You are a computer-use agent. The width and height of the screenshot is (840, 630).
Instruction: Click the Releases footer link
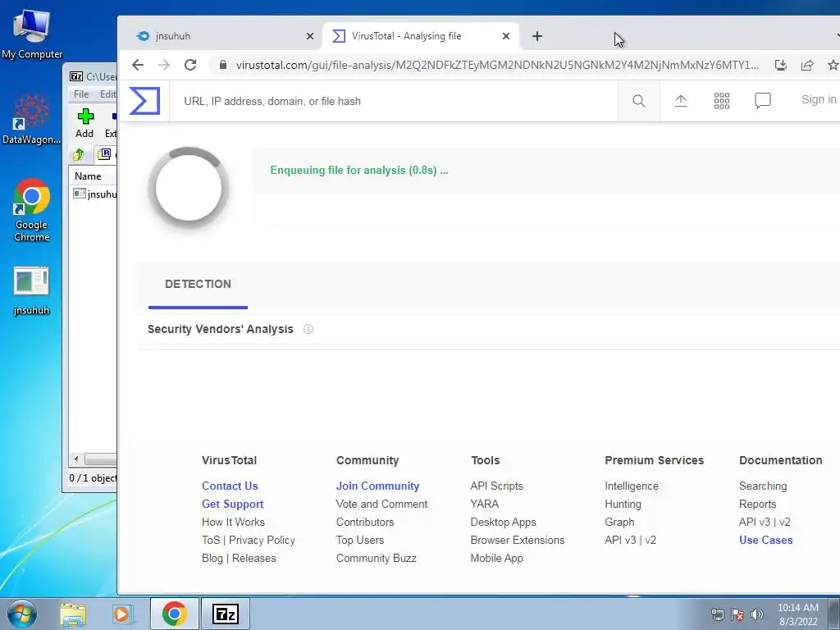(x=254, y=558)
